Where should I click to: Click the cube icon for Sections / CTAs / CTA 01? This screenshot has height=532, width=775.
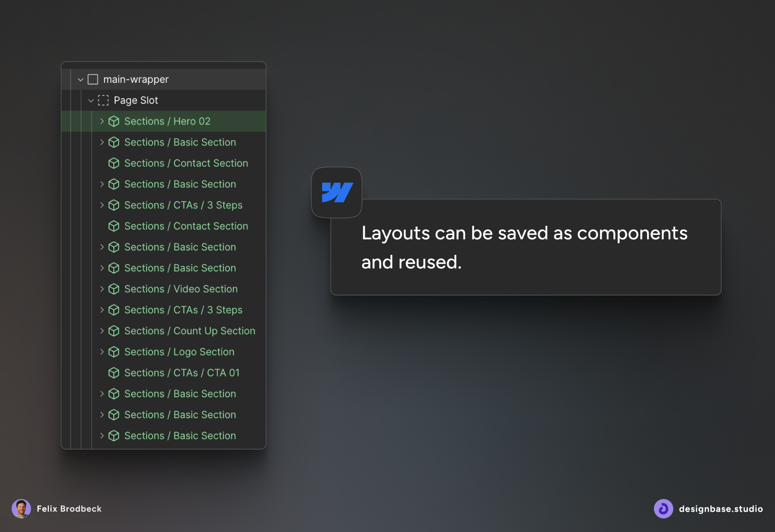coord(114,373)
